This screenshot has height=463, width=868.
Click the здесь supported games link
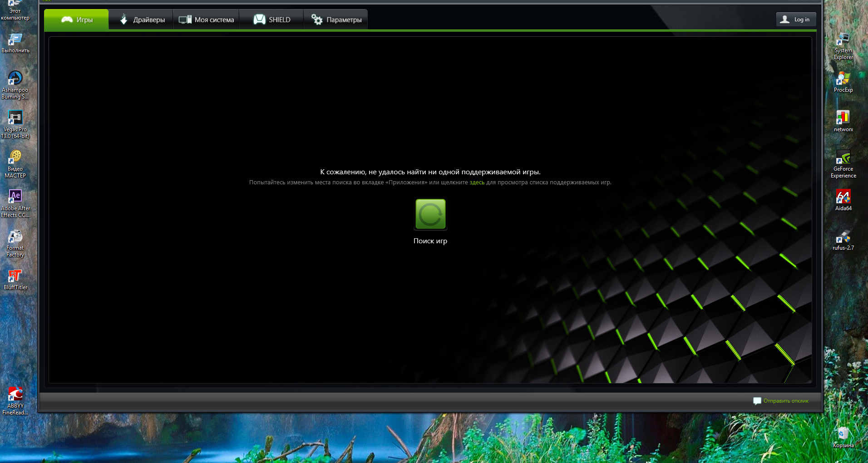coord(477,182)
